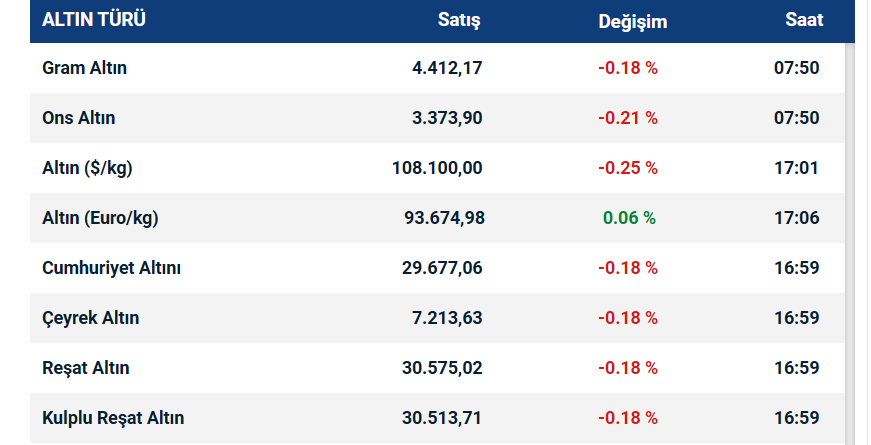Click the vertical scrollbar beside the table
This screenshot has height=445, width=871.
[x=850, y=240]
